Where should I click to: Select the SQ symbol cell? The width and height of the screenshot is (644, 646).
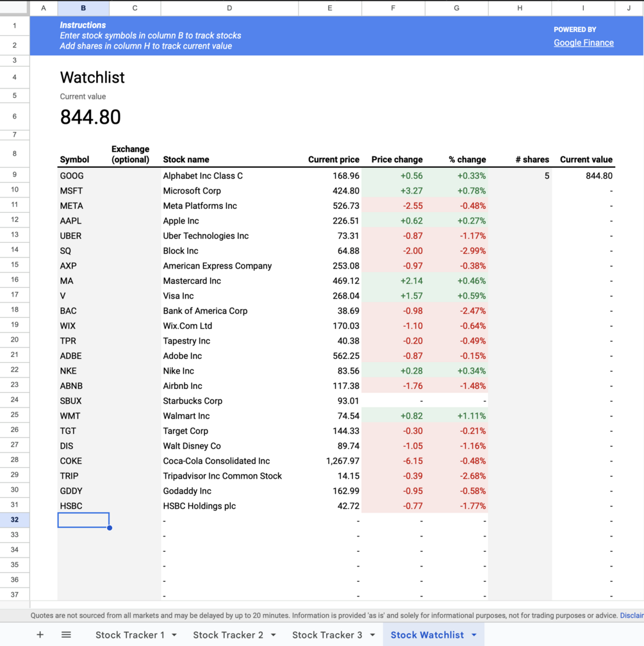83,251
